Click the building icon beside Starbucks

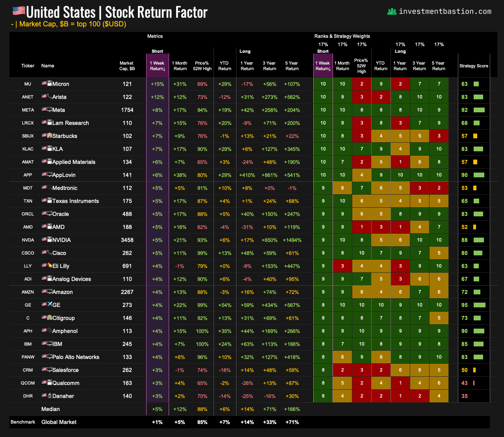click(x=50, y=136)
